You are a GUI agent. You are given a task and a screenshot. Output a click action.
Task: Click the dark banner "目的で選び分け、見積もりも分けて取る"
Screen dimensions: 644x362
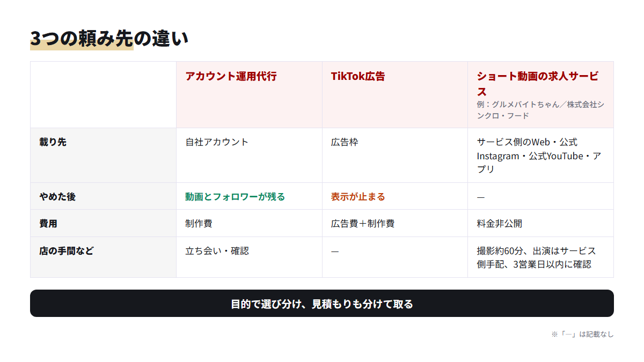322,304
